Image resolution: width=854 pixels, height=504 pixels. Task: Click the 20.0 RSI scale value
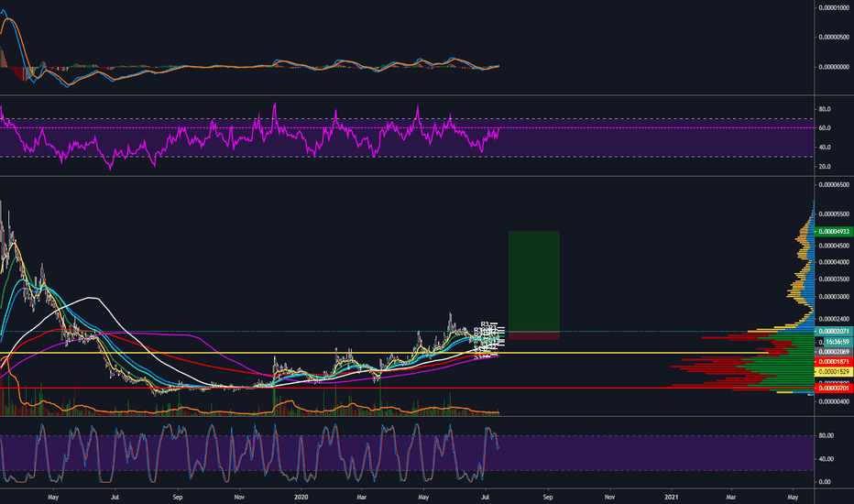pyautogui.click(x=825, y=167)
